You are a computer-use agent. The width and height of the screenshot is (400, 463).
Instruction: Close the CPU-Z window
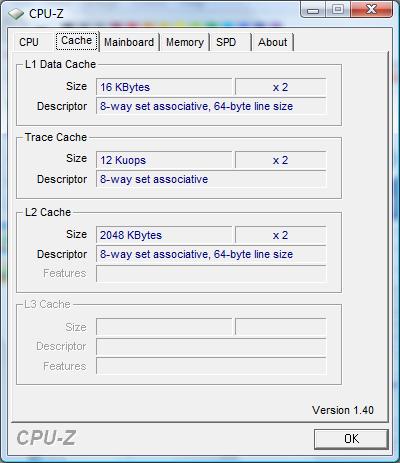pyautogui.click(x=371, y=9)
